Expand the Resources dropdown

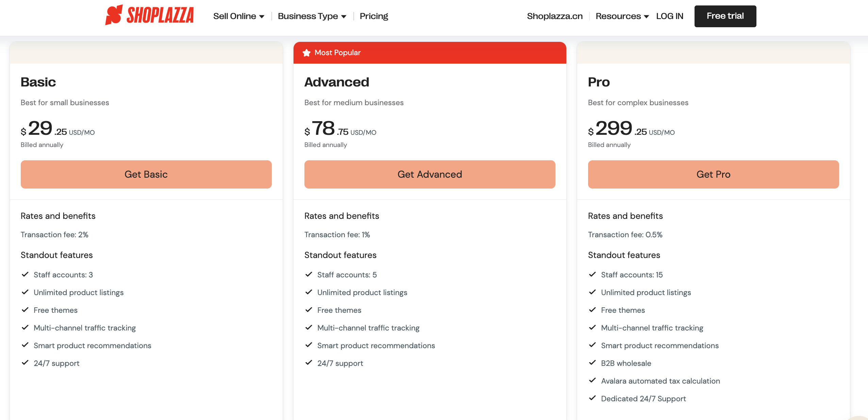click(622, 16)
